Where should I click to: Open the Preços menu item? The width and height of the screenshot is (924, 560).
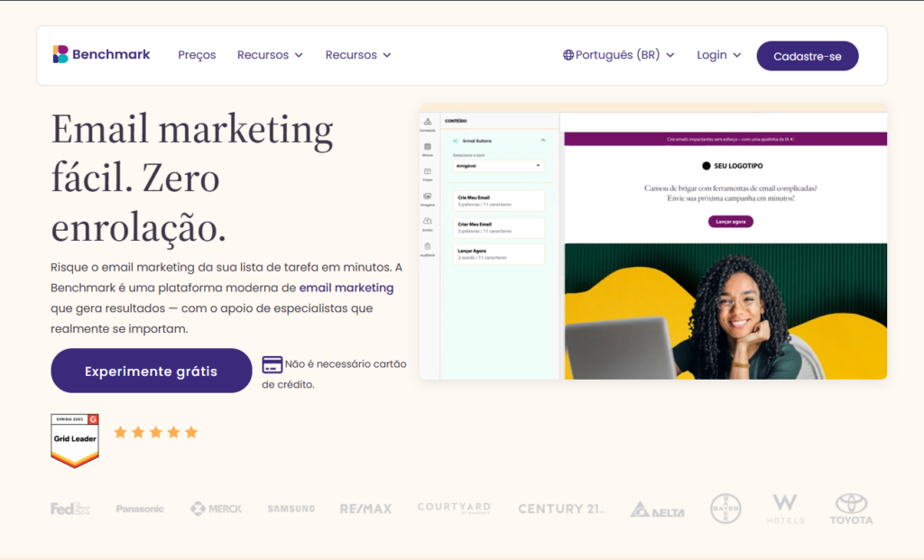[x=197, y=55]
